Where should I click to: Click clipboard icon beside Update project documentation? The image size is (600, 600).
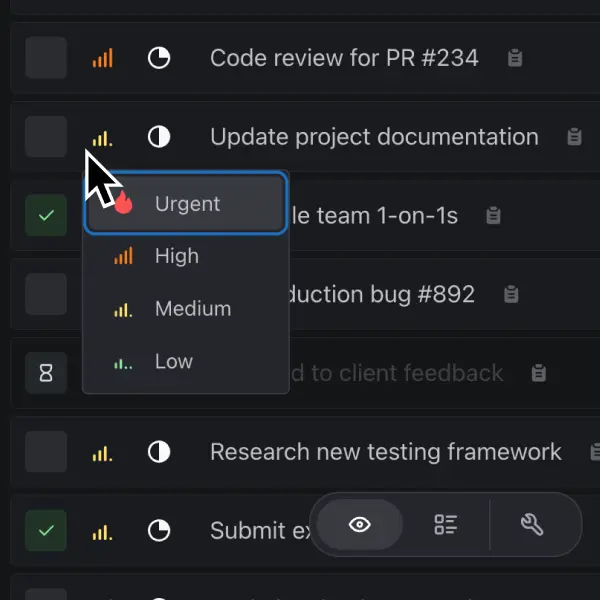tap(574, 137)
